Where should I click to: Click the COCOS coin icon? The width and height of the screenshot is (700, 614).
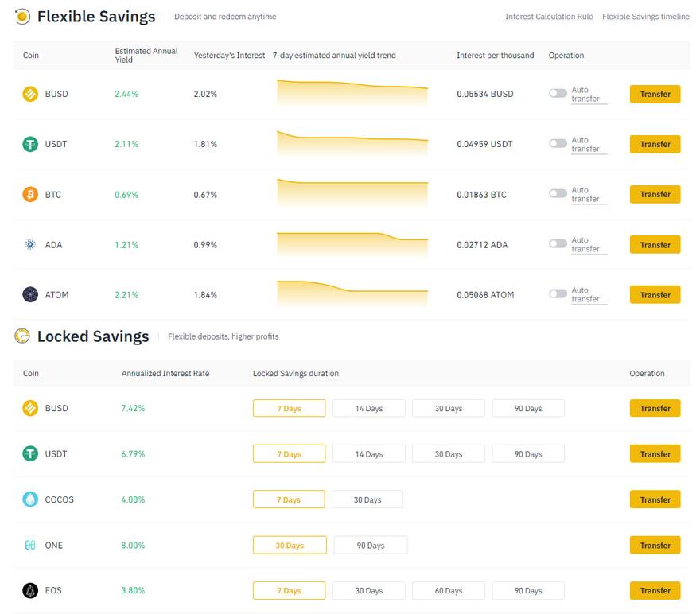tap(30, 499)
